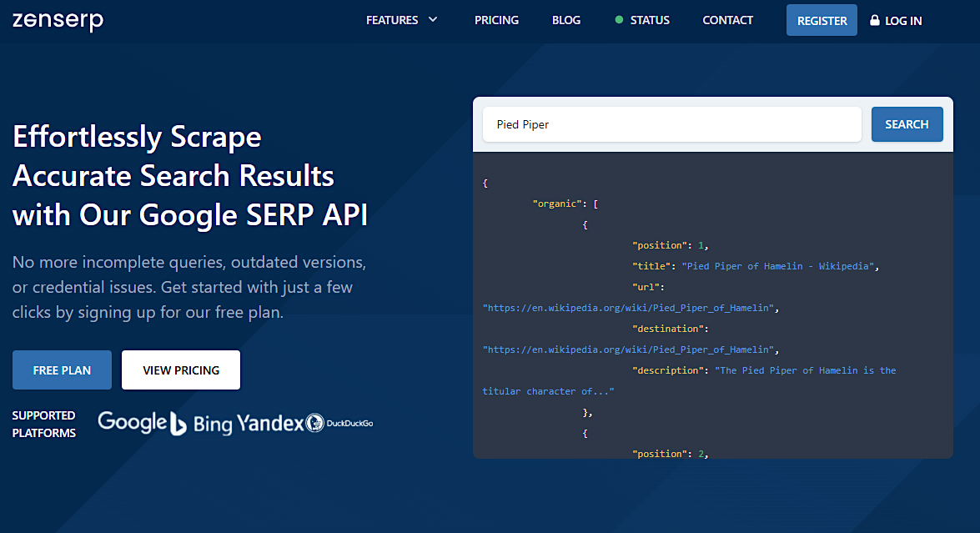Click the Free Plan button
This screenshot has width=980, height=533.
(62, 370)
